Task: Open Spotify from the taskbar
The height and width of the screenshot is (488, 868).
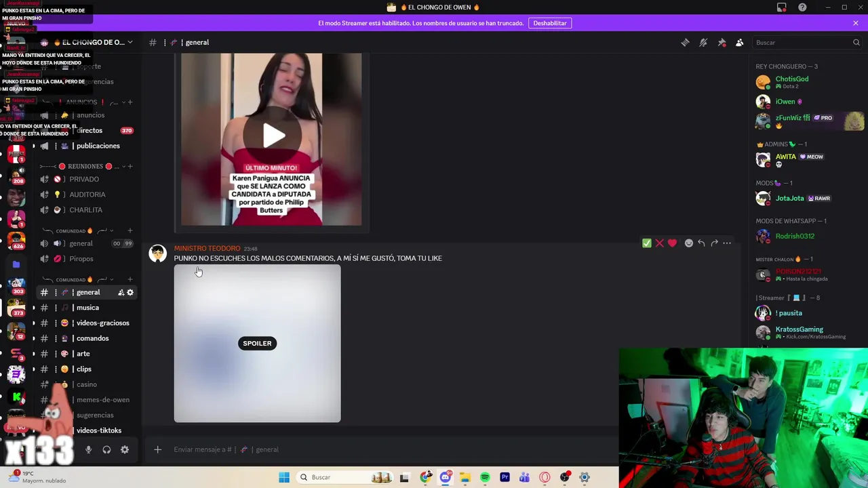Action: 485,477
